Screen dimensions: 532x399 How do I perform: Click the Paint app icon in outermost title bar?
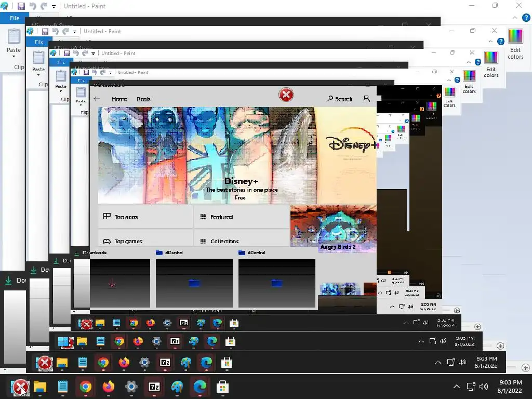pos(4,6)
